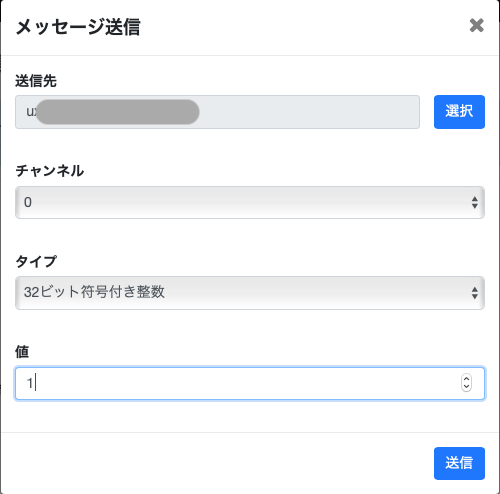Click the masked ID in 送信先 field

[117, 112]
